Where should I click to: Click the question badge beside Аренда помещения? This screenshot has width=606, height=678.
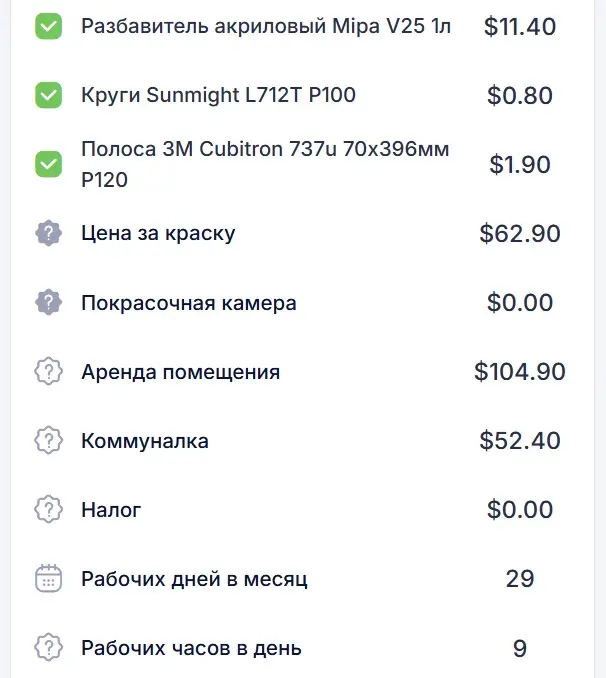pyautogui.click(x=49, y=372)
